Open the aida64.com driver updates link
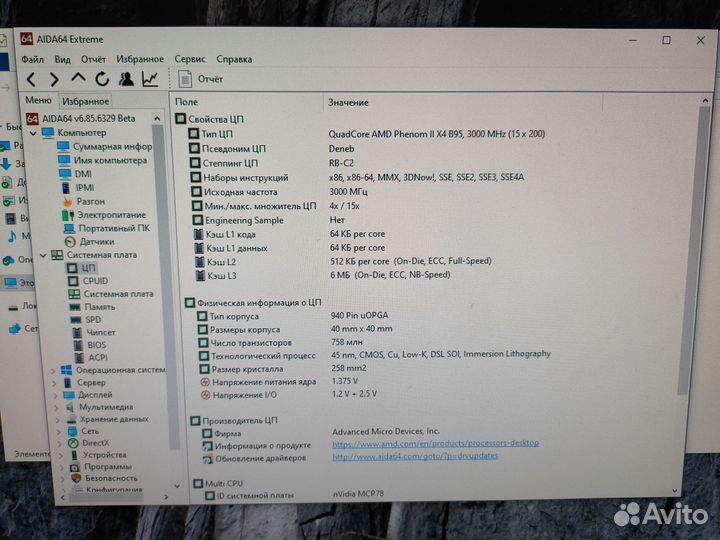This screenshot has width=720, height=540. pos(415,456)
